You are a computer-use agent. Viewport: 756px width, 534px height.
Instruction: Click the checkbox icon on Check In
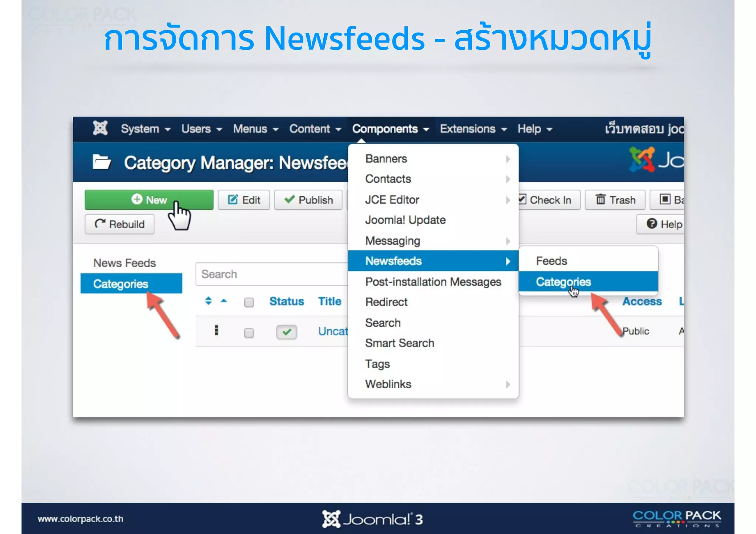point(522,199)
